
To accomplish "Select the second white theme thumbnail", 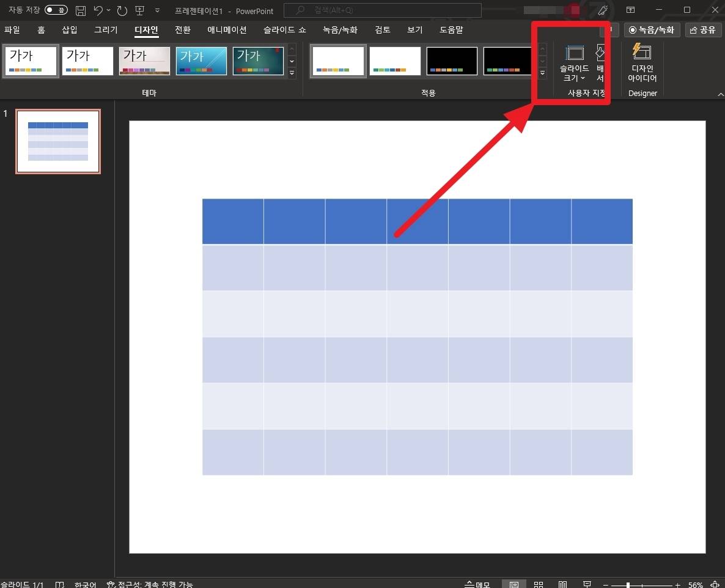I will coord(87,61).
